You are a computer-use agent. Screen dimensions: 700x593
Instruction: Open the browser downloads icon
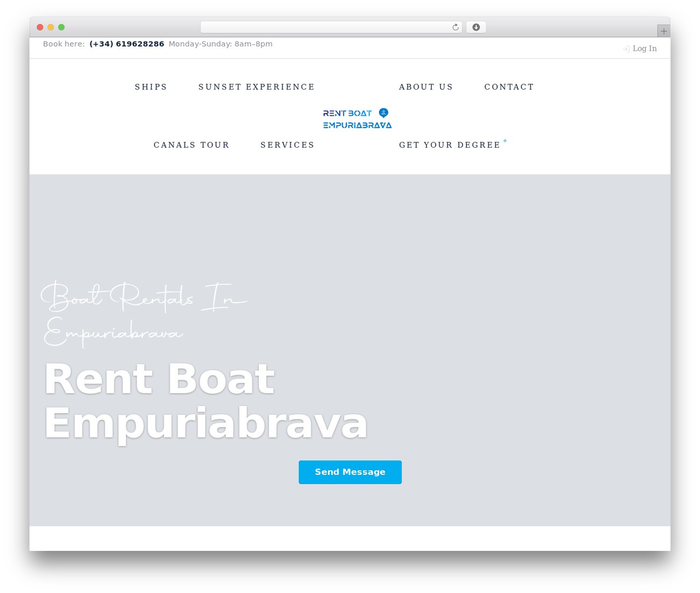coord(476,27)
